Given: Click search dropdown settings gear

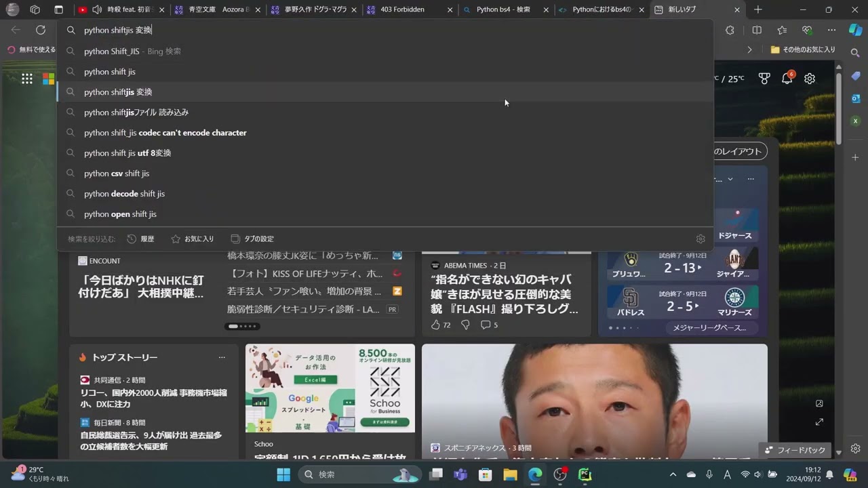Looking at the screenshot, I should click(701, 239).
